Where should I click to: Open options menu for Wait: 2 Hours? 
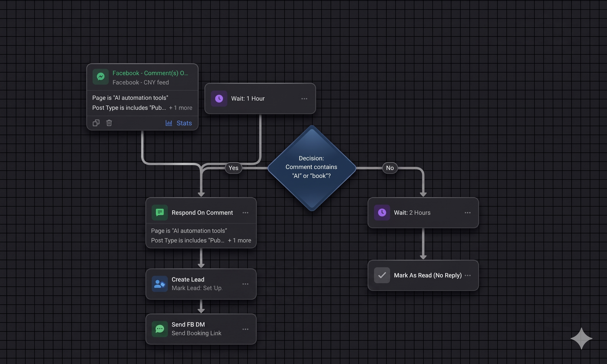(x=468, y=213)
